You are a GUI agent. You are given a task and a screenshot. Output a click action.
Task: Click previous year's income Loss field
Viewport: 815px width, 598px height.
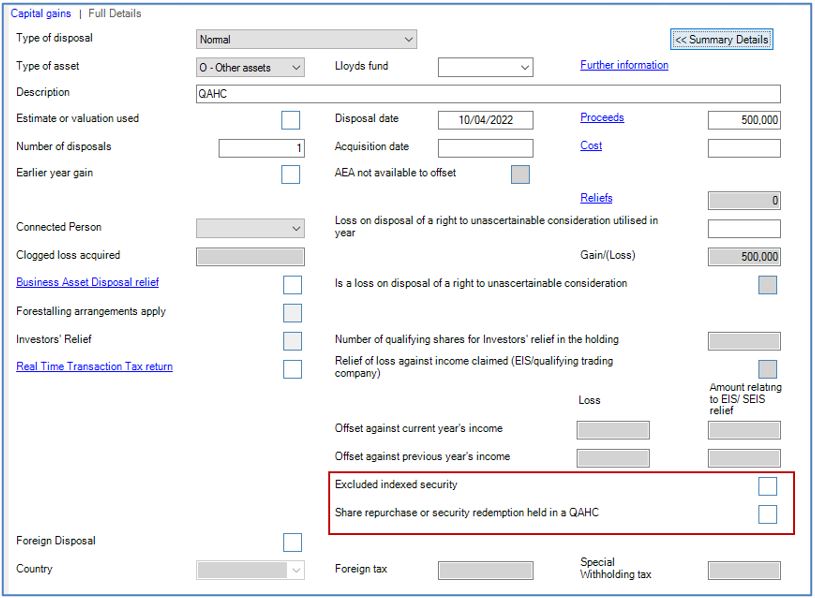point(613,458)
